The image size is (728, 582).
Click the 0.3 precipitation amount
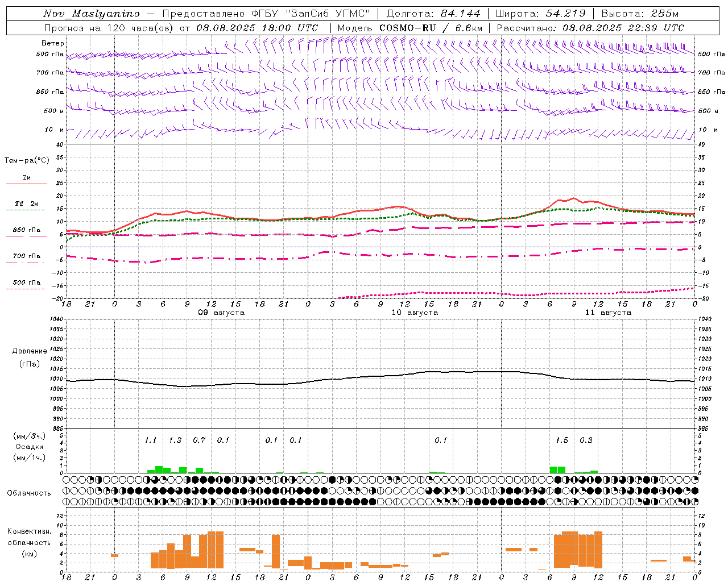point(586,440)
